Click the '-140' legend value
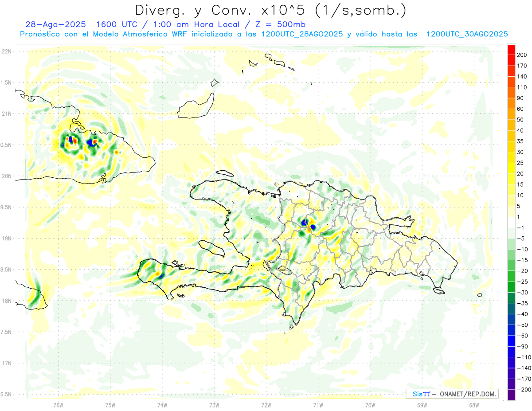The width and height of the screenshot is (532, 411). click(524, 368)
